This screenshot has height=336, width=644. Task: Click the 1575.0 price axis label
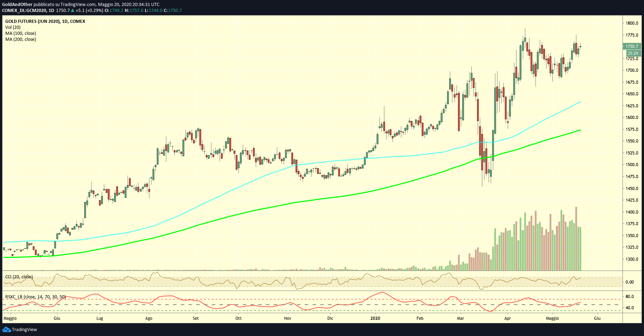click(632, 129)
